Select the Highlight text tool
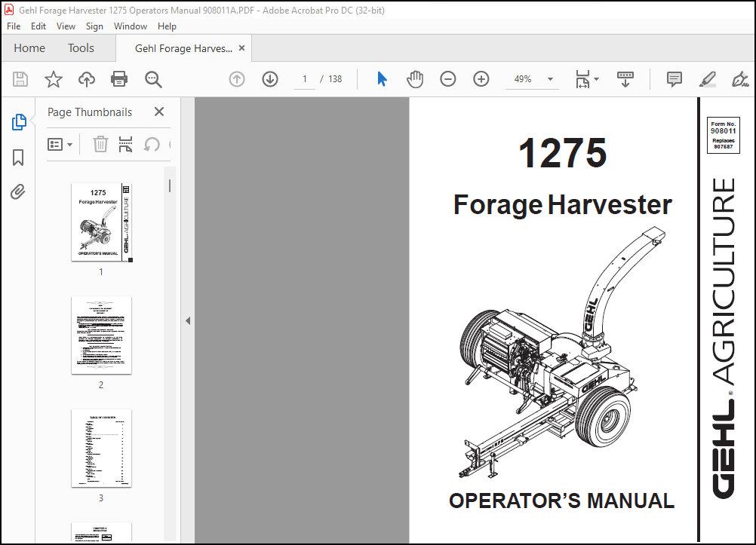The image size is (756, 545). tap(707, 79)
